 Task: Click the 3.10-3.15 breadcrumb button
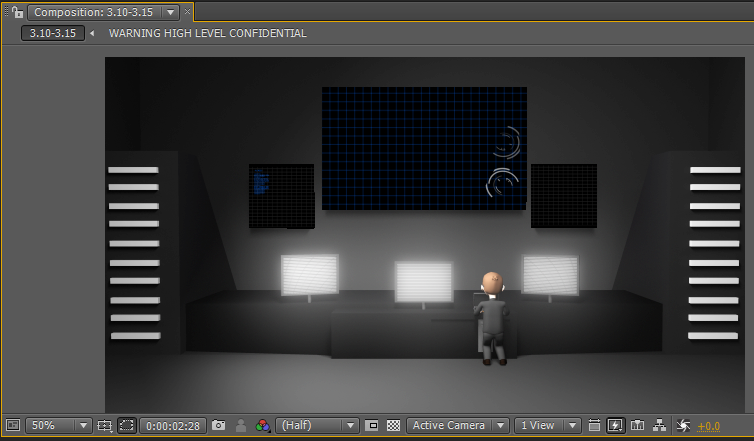click(53, 33)
